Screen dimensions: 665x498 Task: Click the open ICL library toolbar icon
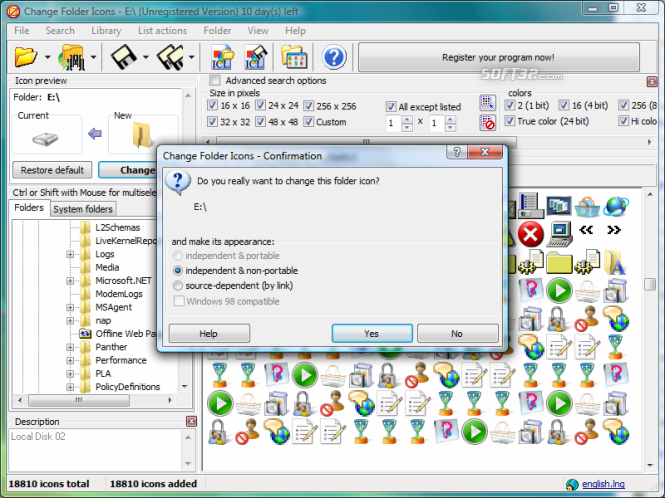click(222, 57)
